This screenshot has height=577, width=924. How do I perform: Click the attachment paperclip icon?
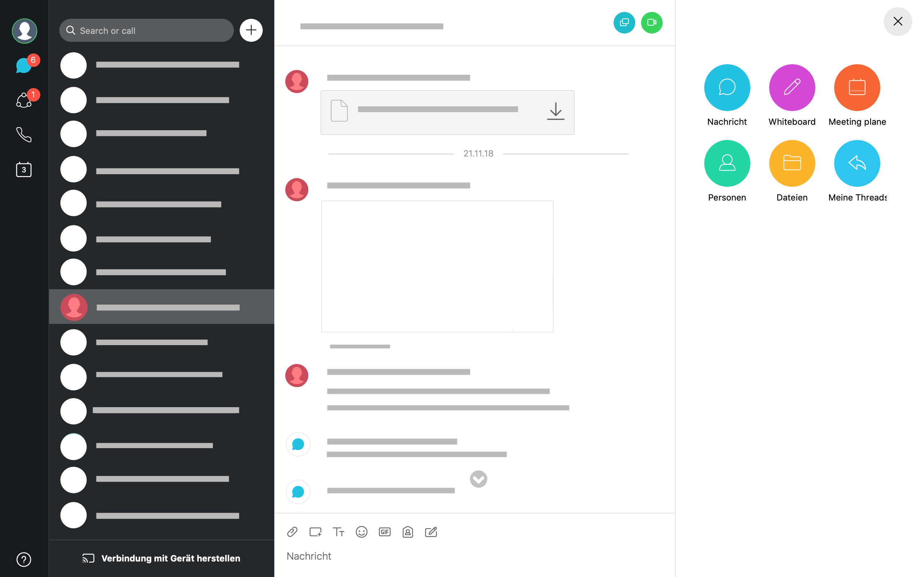(292, 532)
